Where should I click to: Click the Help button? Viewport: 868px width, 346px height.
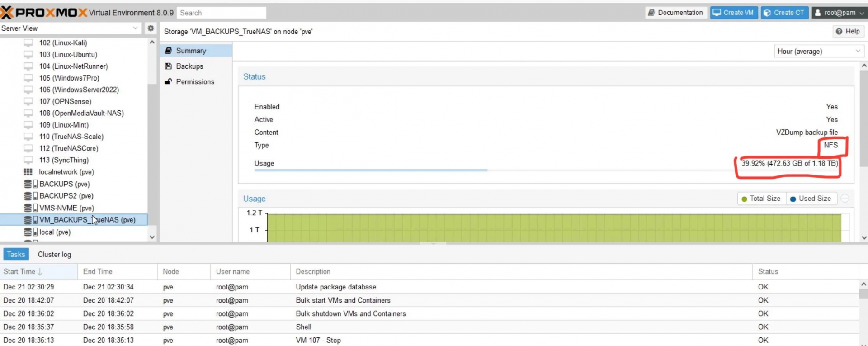tap(848, 31)
